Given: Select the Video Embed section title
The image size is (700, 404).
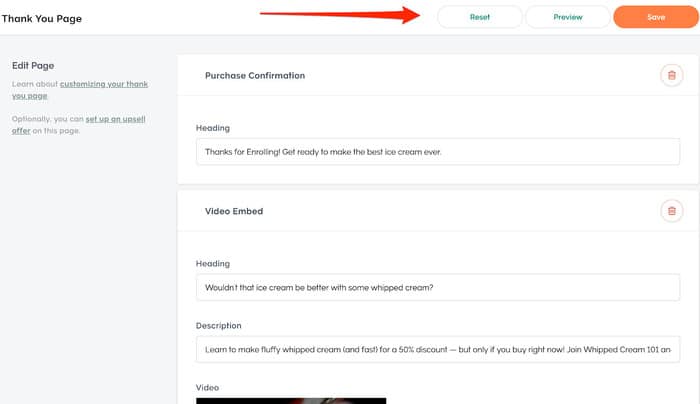Looking at the screenshot, I should tap(234, 211).
